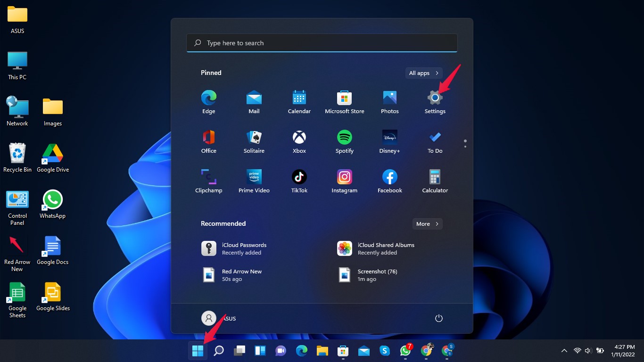
Task: Click the Type here to search box
Action: click(322, 43)
